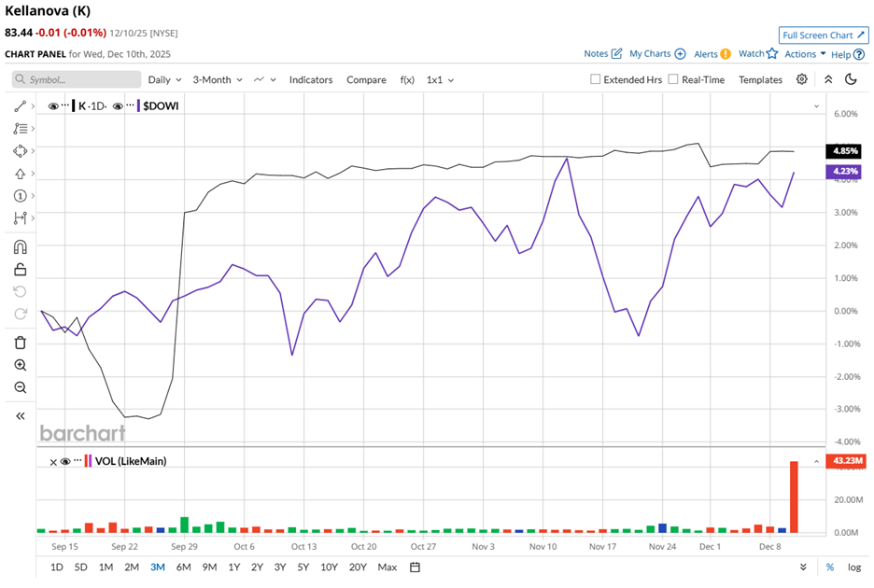
Task: Open the 1x1 layout dropdown
Action: pos(440,79)
